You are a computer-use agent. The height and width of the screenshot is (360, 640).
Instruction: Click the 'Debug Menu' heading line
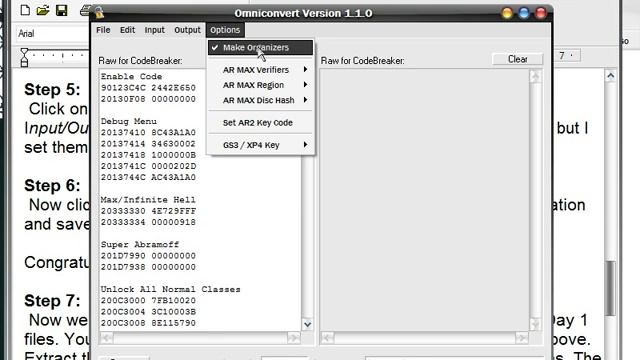click(x=129, y=121)
